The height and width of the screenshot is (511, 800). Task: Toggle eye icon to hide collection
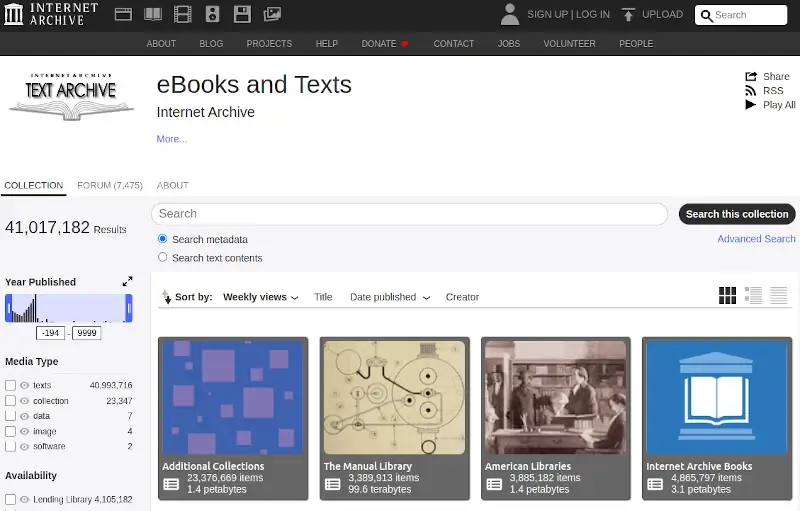coord(24,401)
